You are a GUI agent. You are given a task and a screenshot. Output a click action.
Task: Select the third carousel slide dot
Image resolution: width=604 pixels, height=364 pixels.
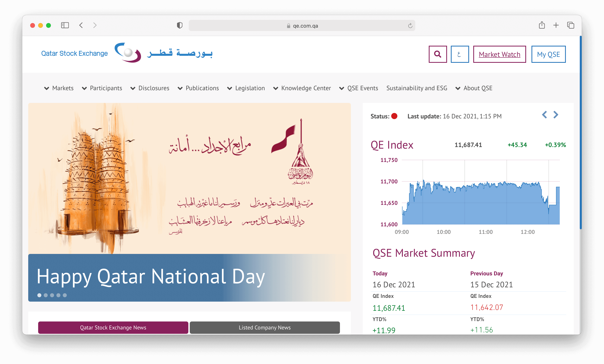tap(52, 295)
